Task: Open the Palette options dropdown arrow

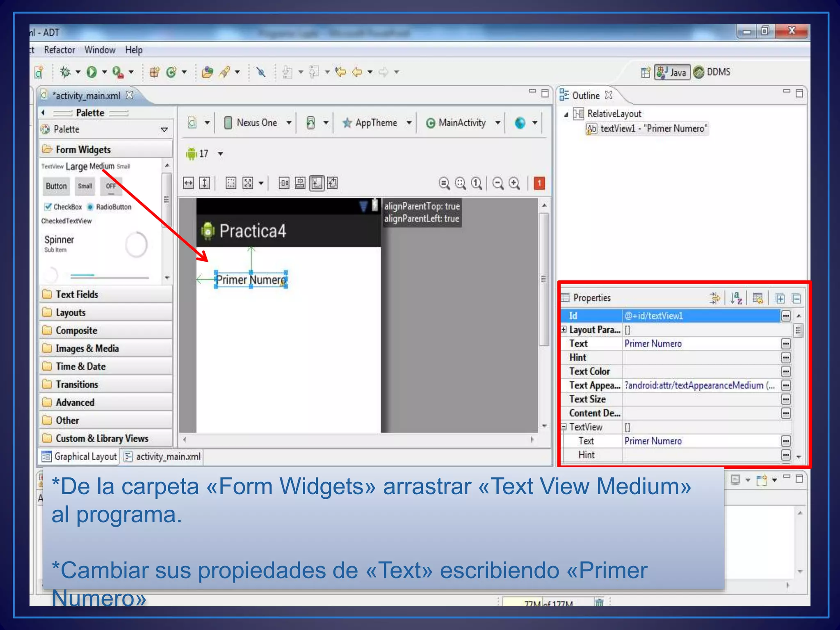Action: coord(164,130)
